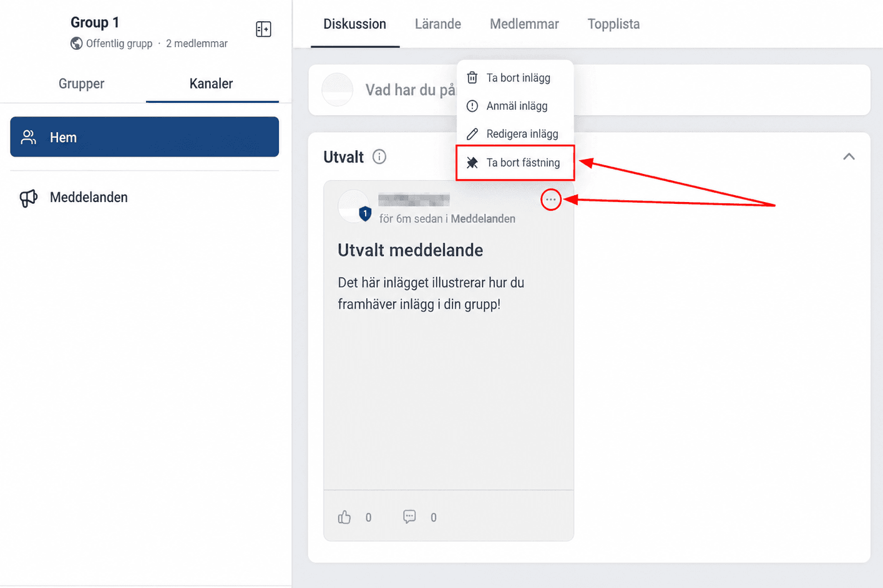This screenshot has width=883, height=588.
Task: Click the pencil edit icon in menu
Action: point(472,134)
